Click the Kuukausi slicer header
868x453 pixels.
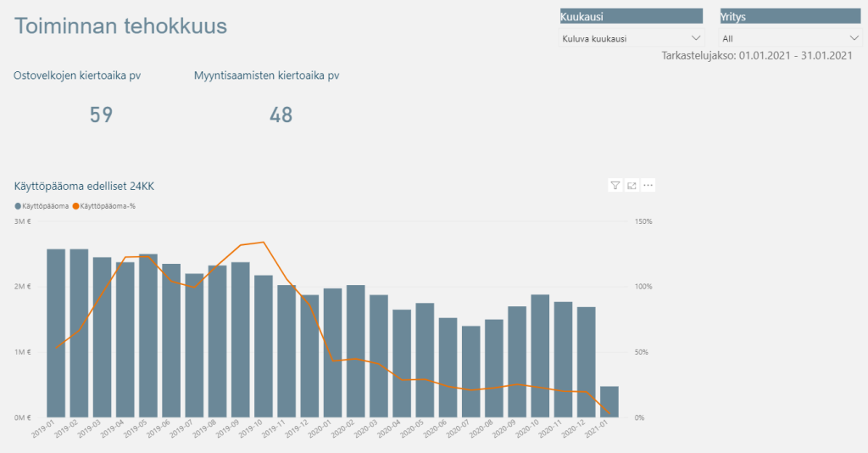click(x=631, y=16)
